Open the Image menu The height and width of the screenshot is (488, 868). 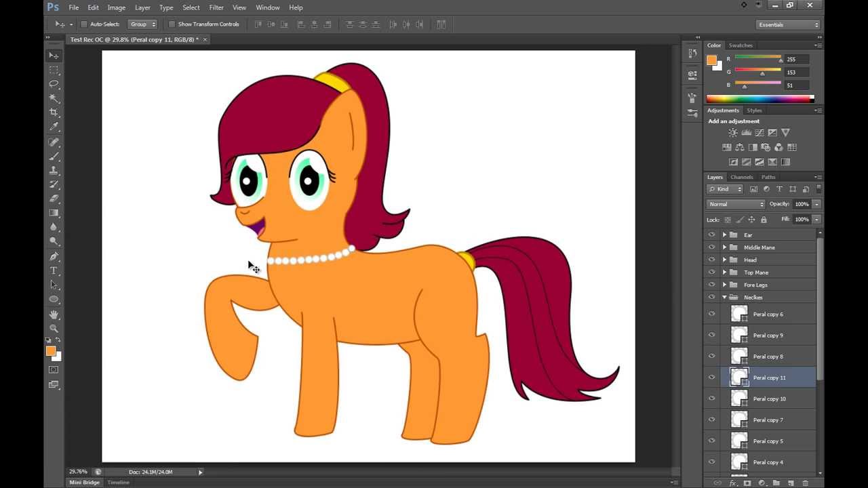pos(116,7)
